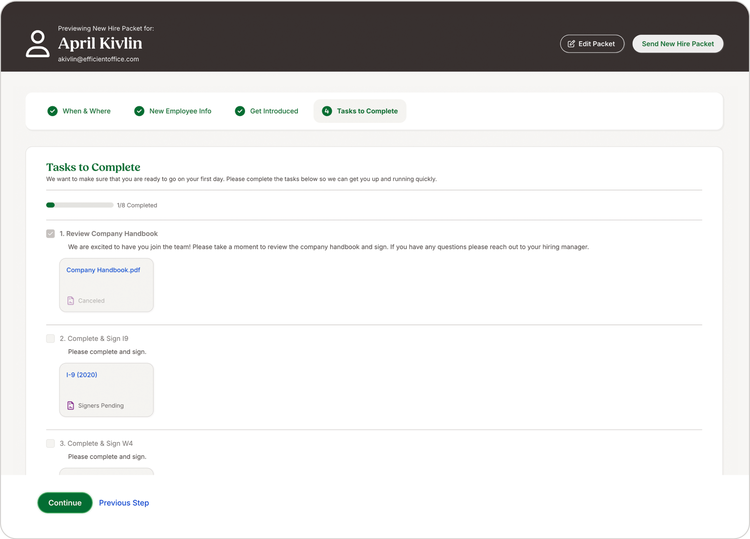The image size is (750, 539).
Task: Click the green checkmark beside When & Where
Action: [52, 111]
